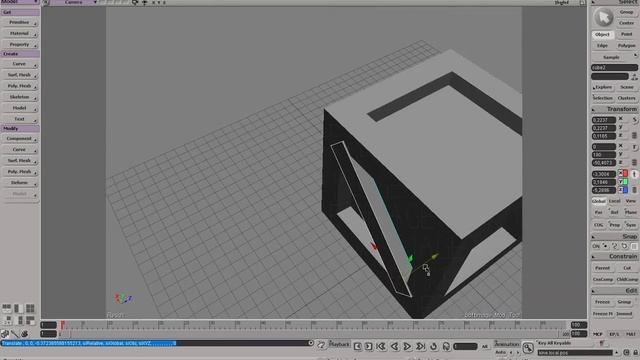Open the Create Curve menu
Image resolution: width=640 pixels, height=360 pixels.
pyautogui.click(x=20, y=64)
